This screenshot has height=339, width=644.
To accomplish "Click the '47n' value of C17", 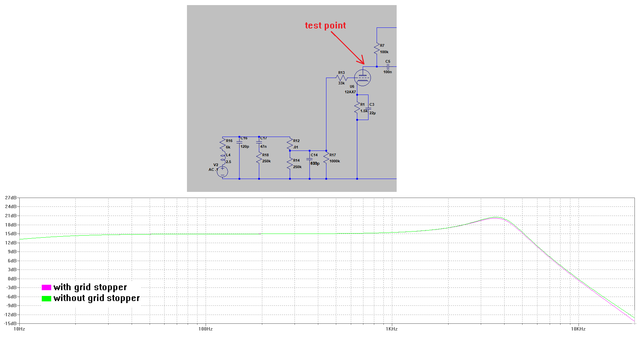I will (263, 146).
